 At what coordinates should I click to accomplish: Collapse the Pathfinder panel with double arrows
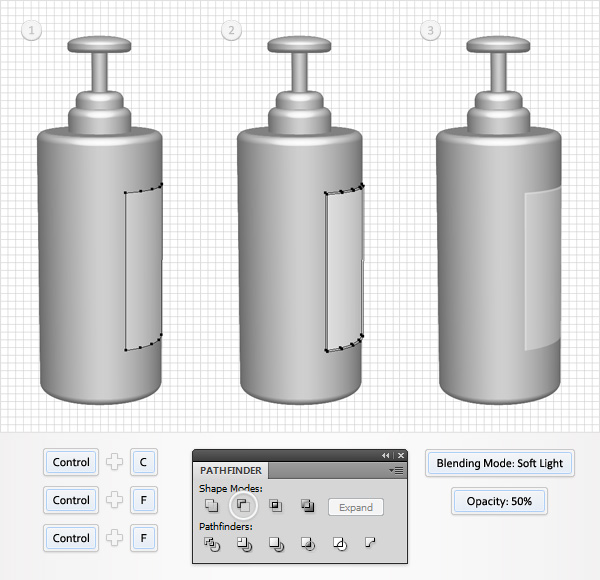[385, 455]
